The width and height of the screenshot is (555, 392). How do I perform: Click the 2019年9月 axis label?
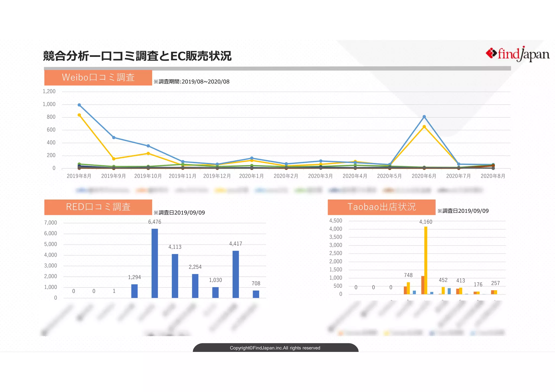114,176
